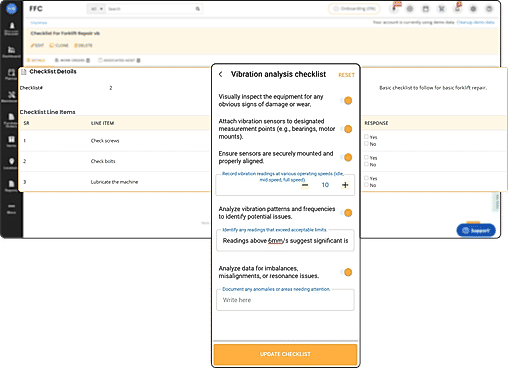Switch to the Associated Asset tab
The width and height of the screenshot is (508, 368).
(x=119, y=60)
